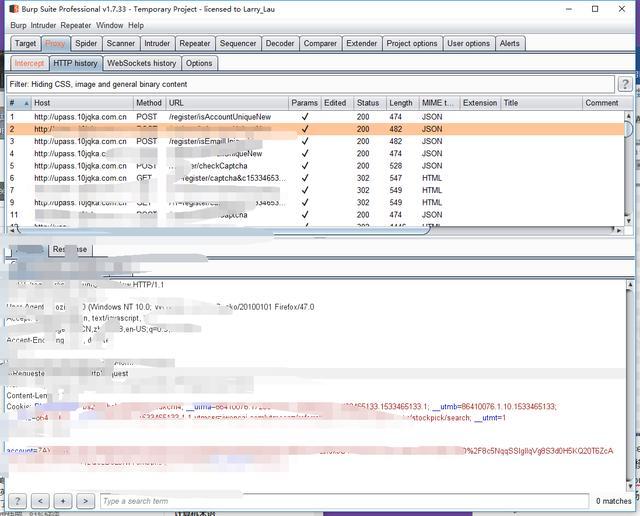This screenshot has height=516, width=640.
Task: Sort by the Edited column header
Action: (337, 103)
